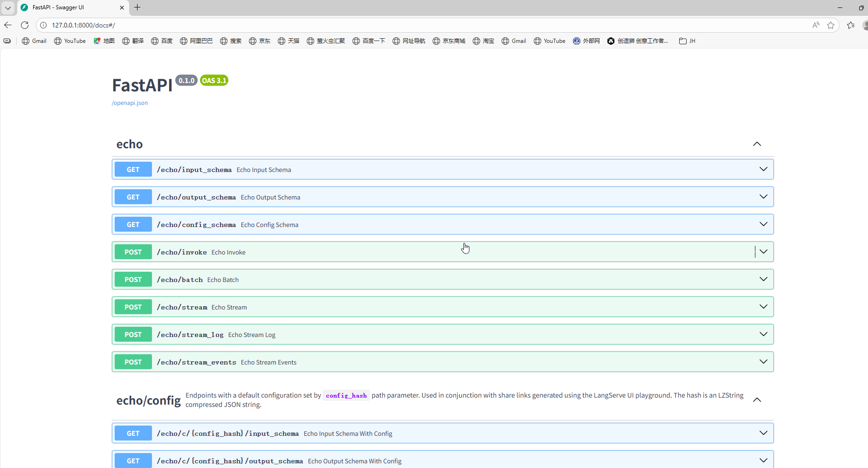
Task: Click GET badge for /echo/output_schema
Action: point(133,197)
